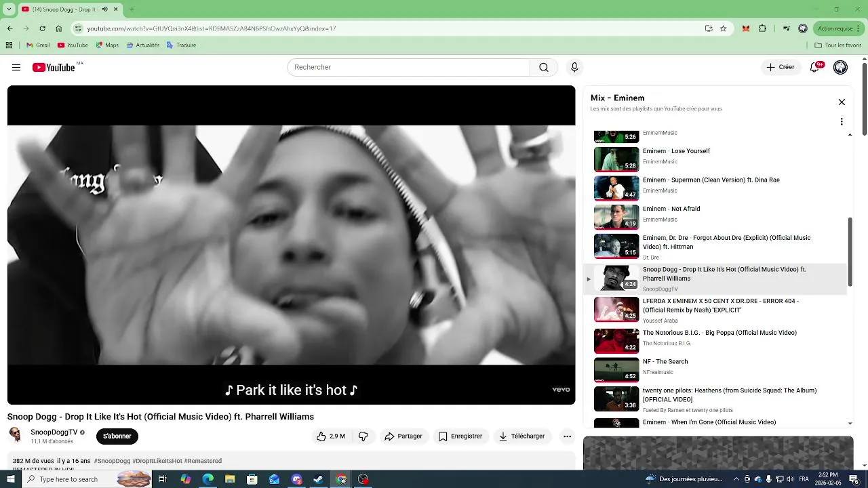
Task: Open Maps bookmark
Action: tap(107, 45)
